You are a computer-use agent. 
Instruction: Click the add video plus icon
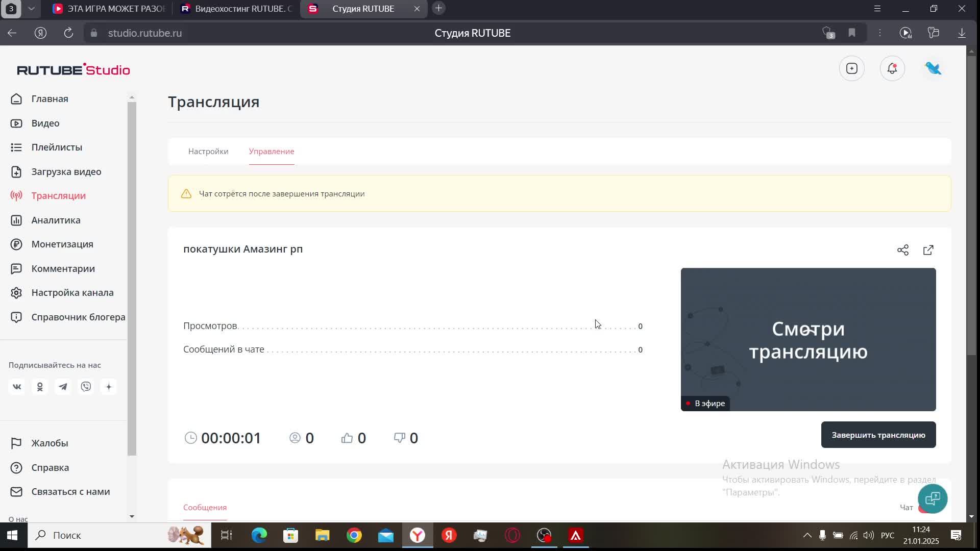pos(851,69)
